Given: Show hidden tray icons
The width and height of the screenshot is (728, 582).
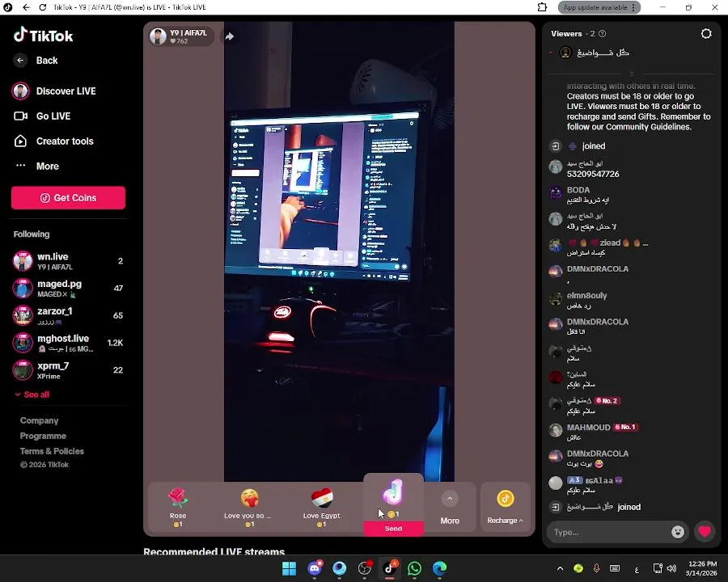Looking at the screenshot, I should (560, 568).
